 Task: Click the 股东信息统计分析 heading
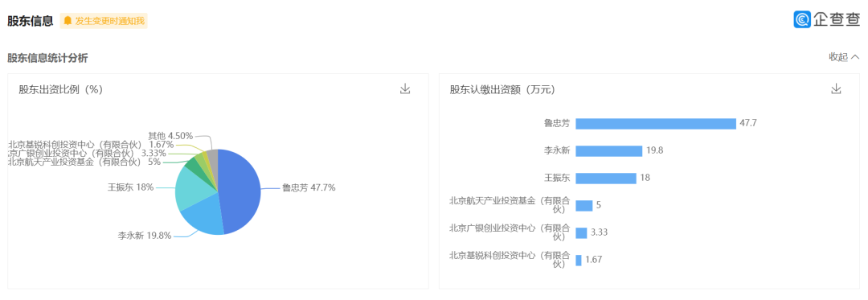point(47,58)
